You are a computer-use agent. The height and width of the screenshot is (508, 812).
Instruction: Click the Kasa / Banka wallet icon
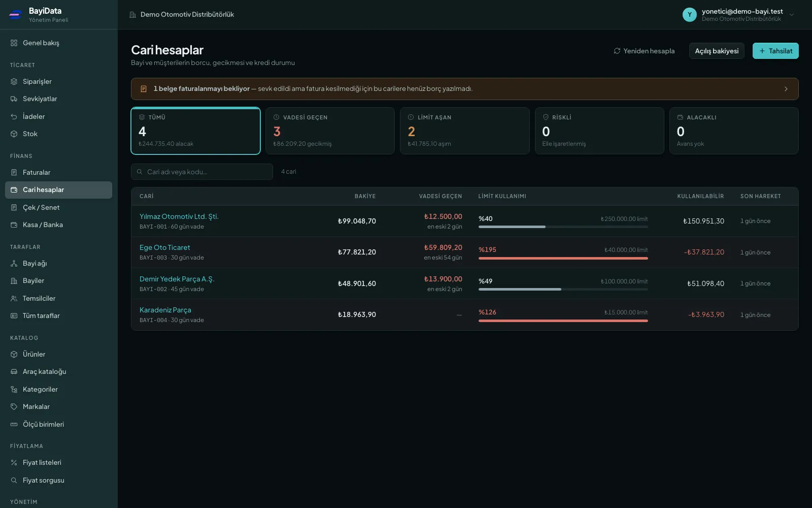pos(14,225)
